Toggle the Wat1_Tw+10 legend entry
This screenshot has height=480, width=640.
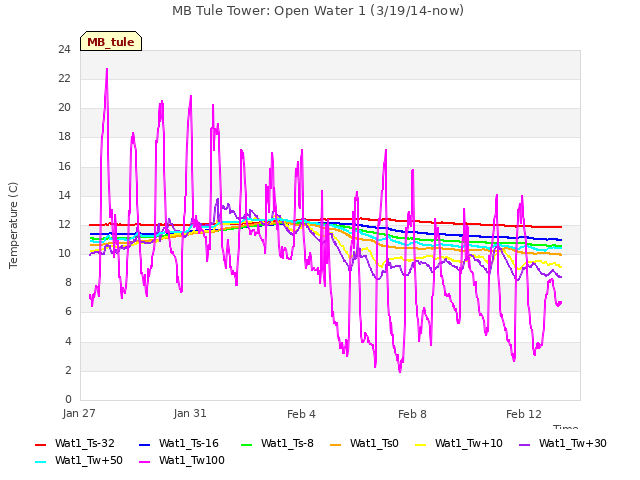click(458, 444)
